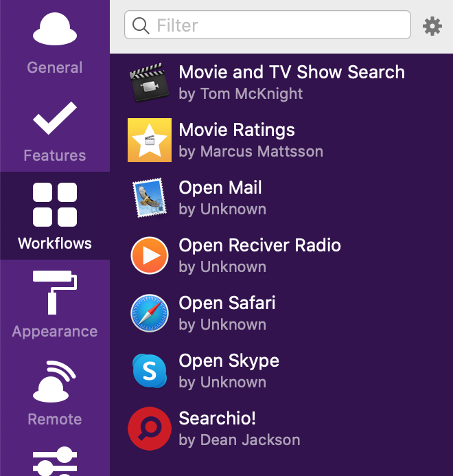The height and width of the screenshot is (476, 453).
Task: Open the Remote hat-with-signal icon
Action: (54, 381)
